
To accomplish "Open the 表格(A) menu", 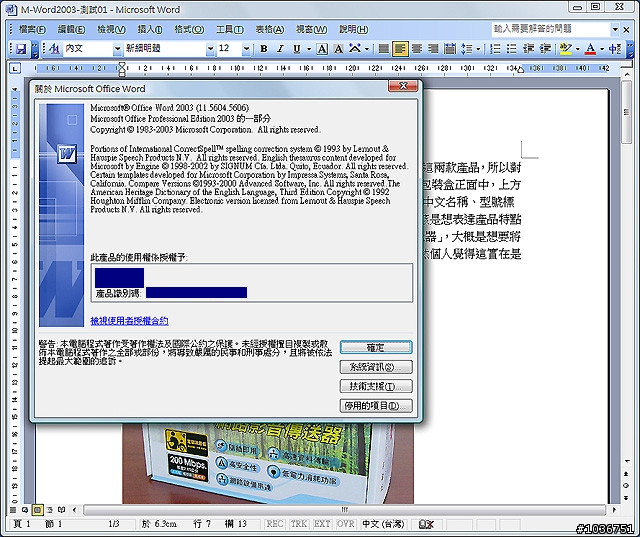I will click(269, 30).
